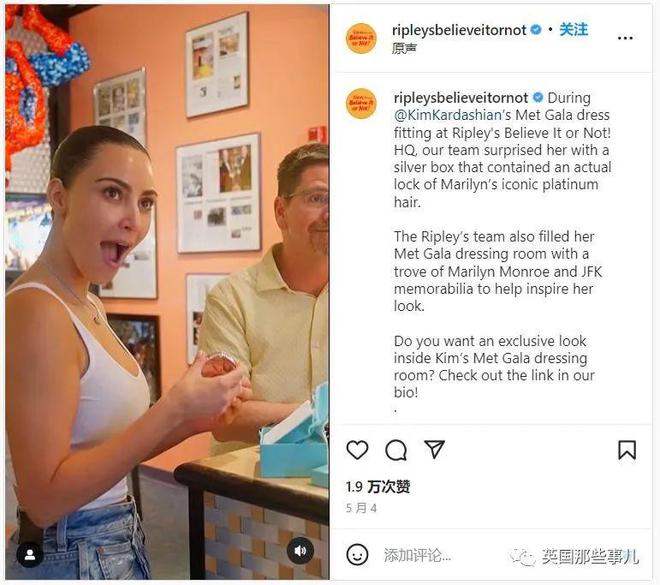This screenshot has height=585, width=660.
Task: Open @KimKardashian mention link
Action: pyautogui.click(x=448, y=115)
